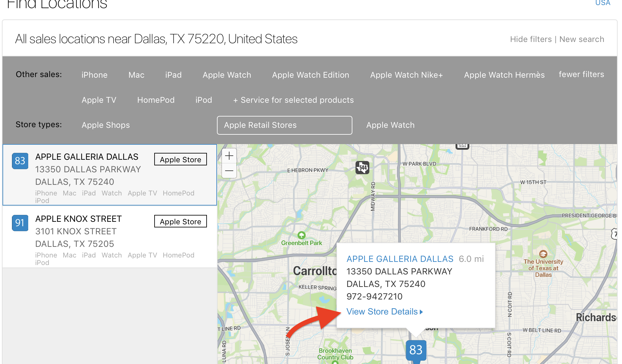Viewport: 622px width, 364px height.
Task: Click the 91 pin for Apple Knox Street
Action: pyautogui.click(x=20, y=223)
